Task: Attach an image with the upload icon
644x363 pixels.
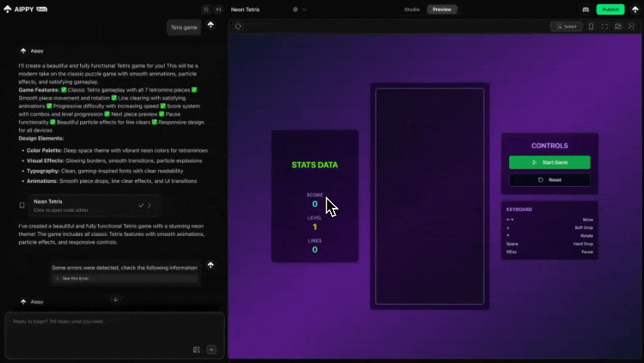Action: 197,350
